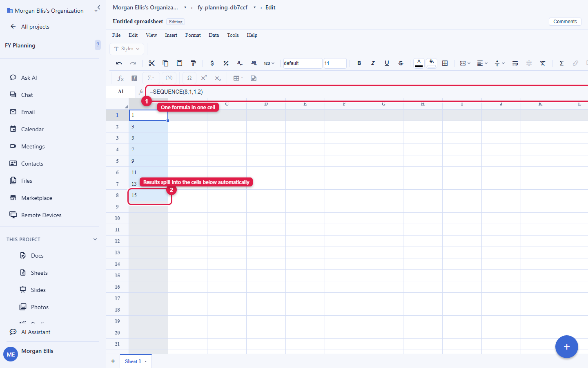Click the blue floating plus button
The image size is (588, 368).
567,347
